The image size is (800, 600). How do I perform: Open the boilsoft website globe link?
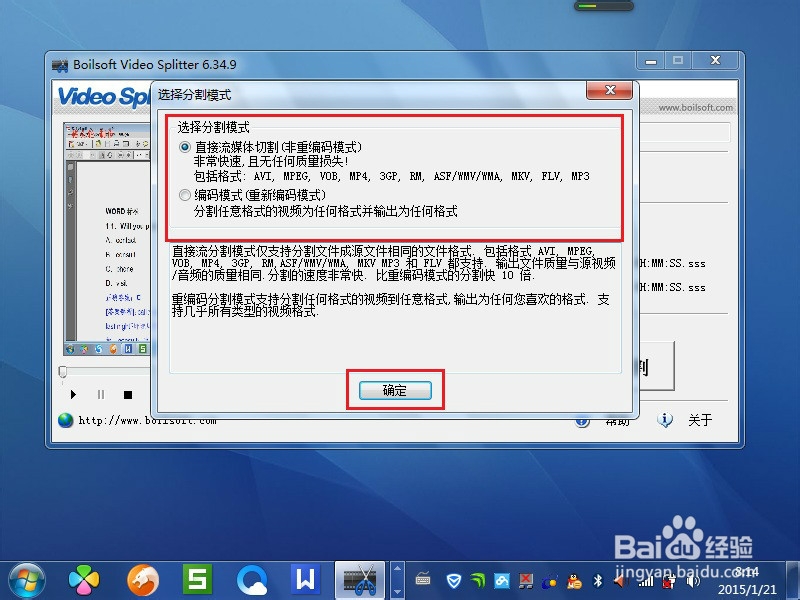click(65, 420)
